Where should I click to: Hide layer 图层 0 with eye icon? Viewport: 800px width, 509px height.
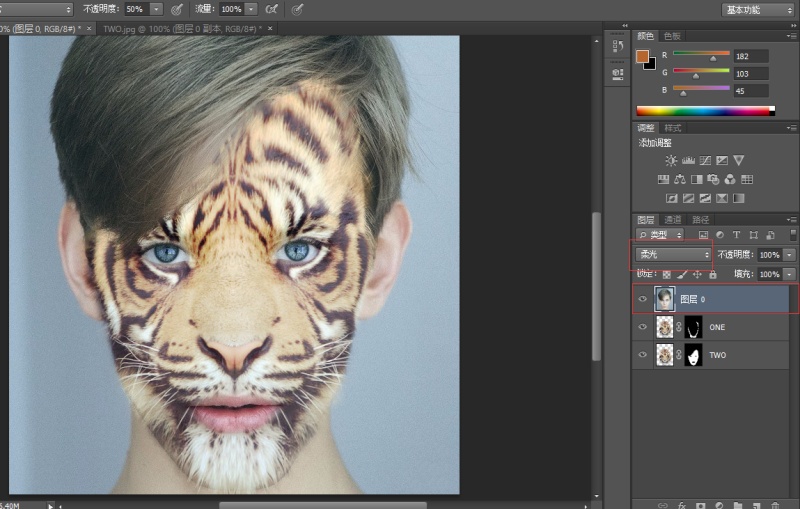(x=643, y=299)
